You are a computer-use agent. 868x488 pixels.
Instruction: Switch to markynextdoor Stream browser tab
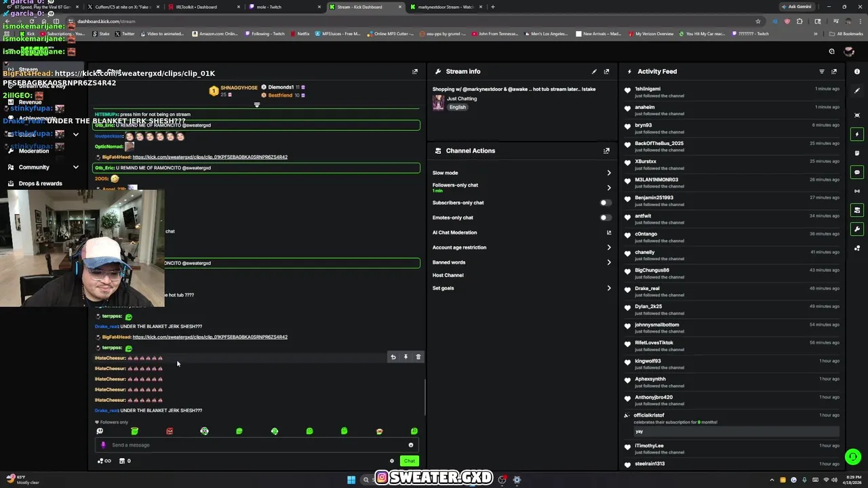pos(447,7)
